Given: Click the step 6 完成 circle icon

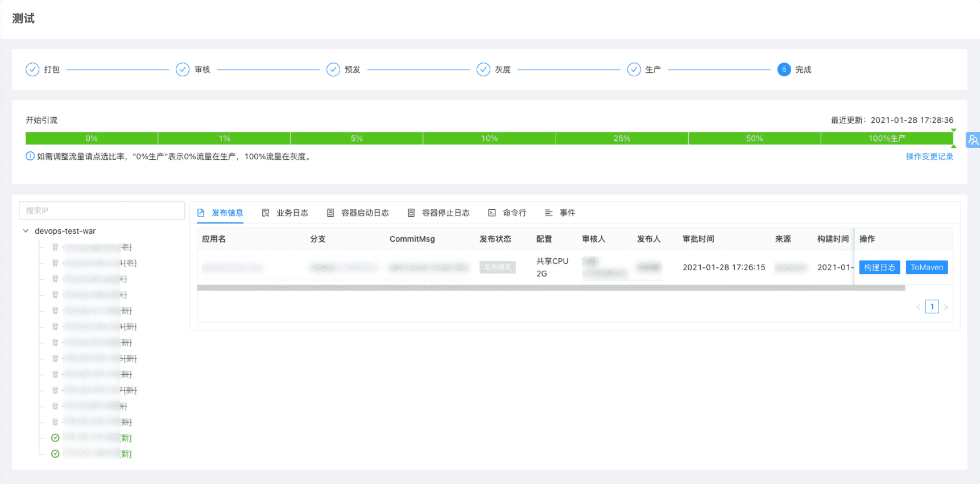Looking at the screenshot, I should coord(784,69).
